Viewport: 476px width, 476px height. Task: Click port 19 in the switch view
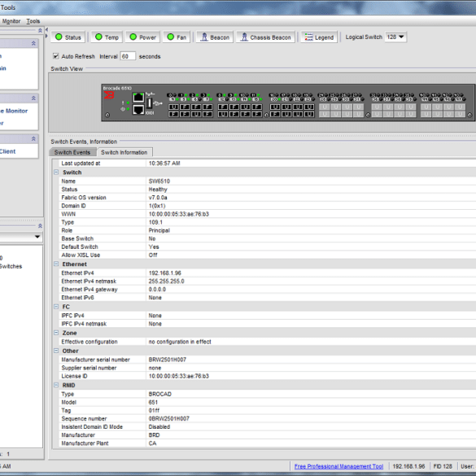(x=309, y=107)
